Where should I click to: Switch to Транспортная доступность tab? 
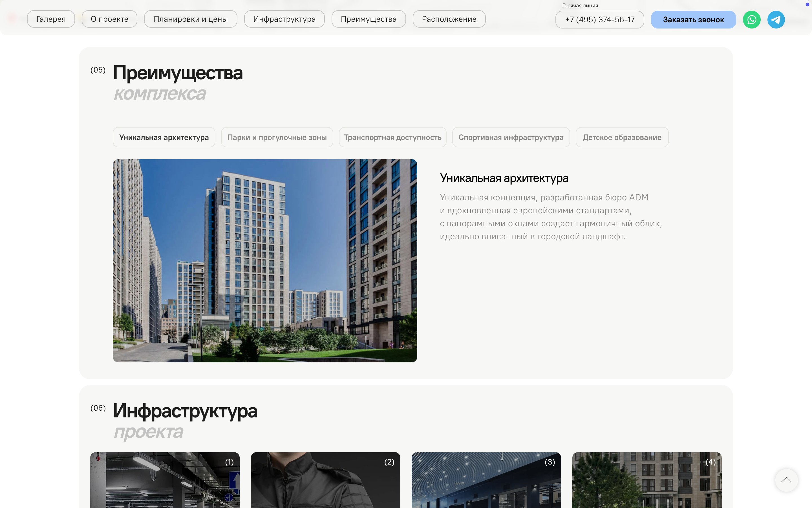[392, 137]
